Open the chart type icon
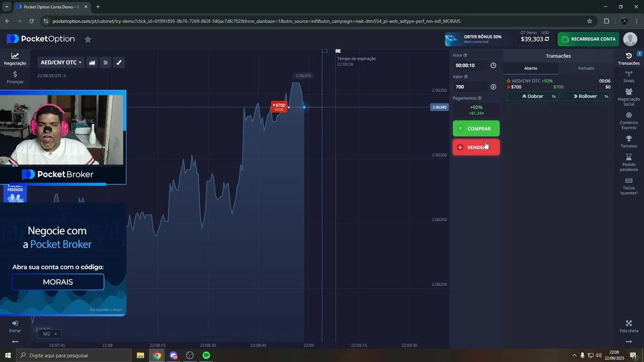The image size is (644, 362). tap(92, 62)
